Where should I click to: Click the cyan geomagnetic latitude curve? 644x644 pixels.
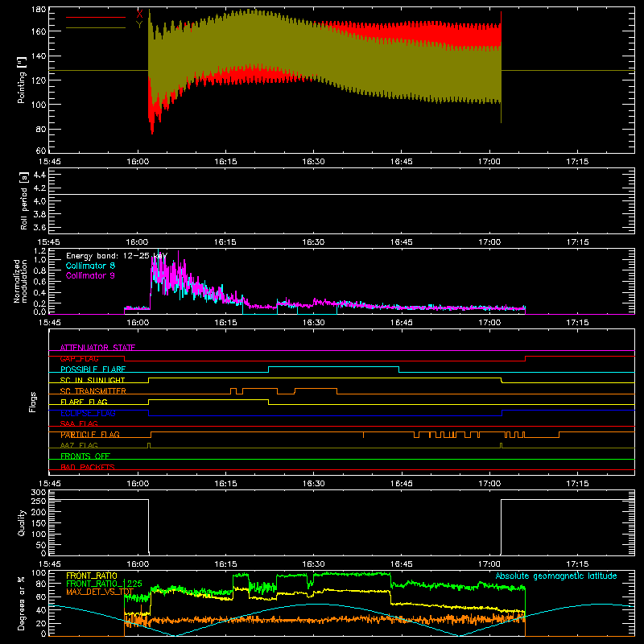tap(315, 604)
